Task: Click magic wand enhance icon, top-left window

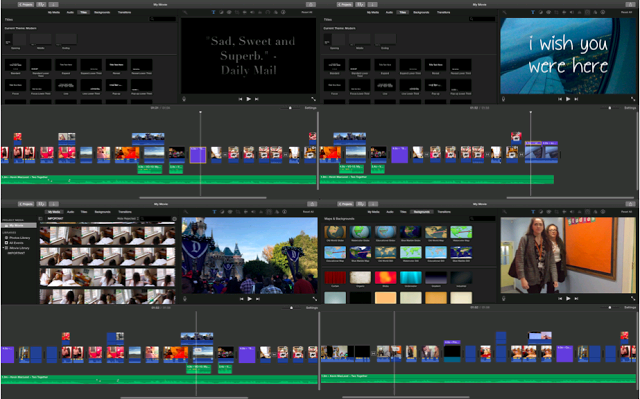Action: 185,12
